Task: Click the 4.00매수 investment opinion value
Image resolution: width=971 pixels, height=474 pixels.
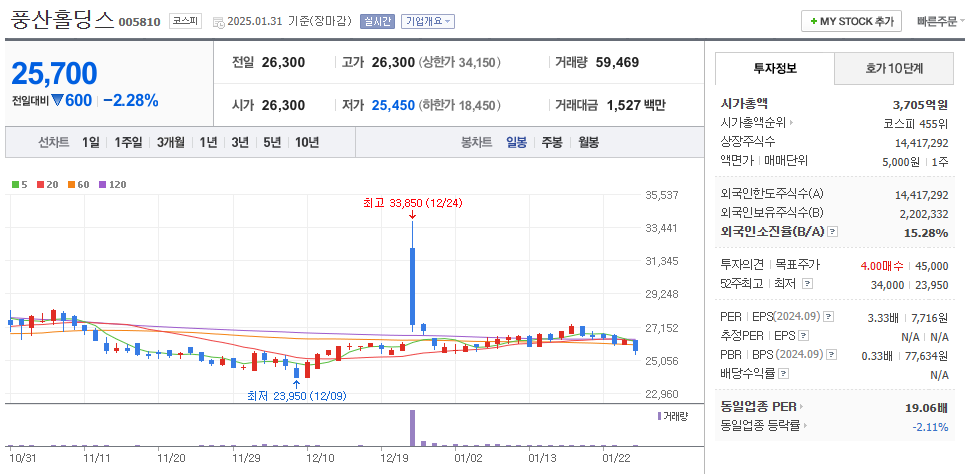Action: (x=882, y=266)
